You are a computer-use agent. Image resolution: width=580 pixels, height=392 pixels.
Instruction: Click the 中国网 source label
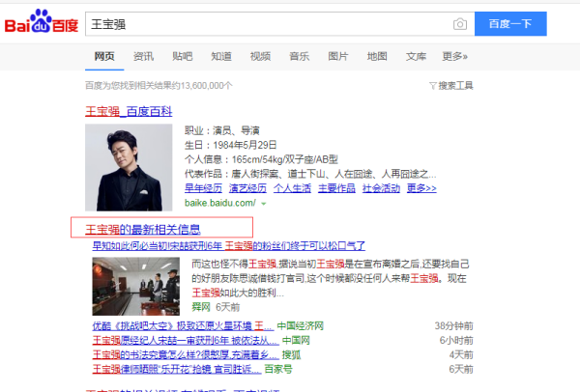(x=296, y=341)
